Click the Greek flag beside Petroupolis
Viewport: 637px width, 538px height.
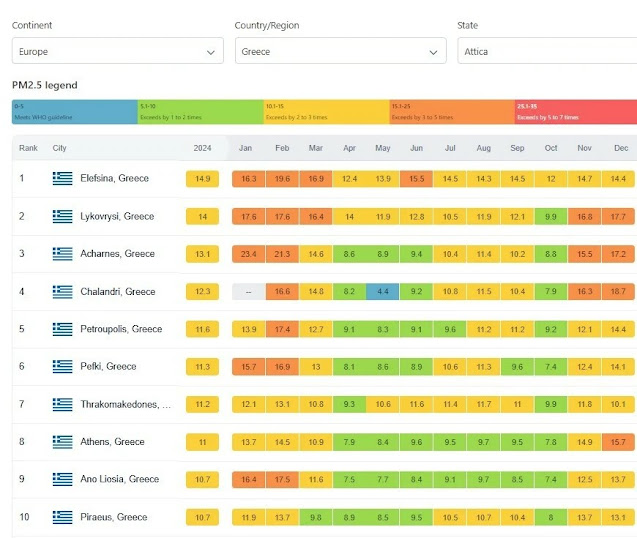point(63,329)
